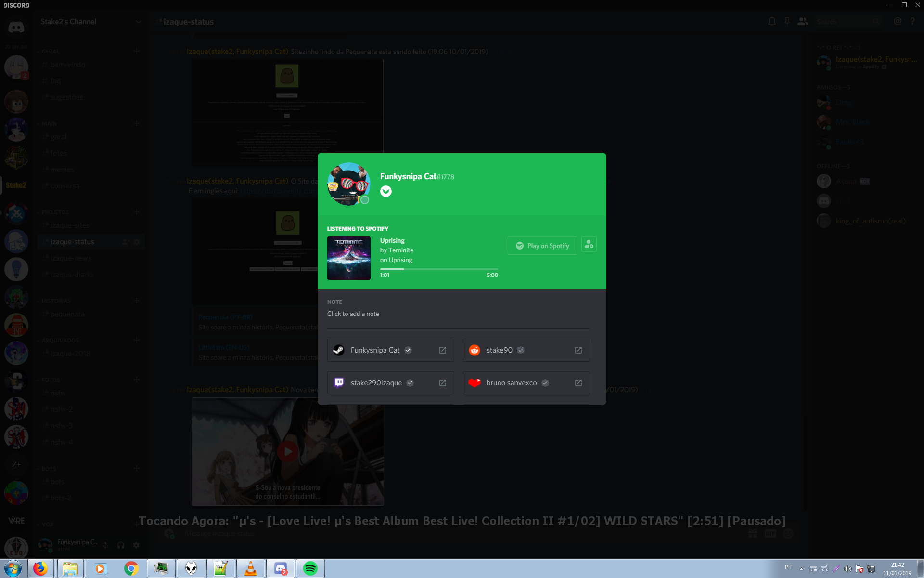Image resolution: width=924 pixels, height=578 pixels.
Task: Collapse the PROJETOS channel category
Action: (x=55, y=212)
